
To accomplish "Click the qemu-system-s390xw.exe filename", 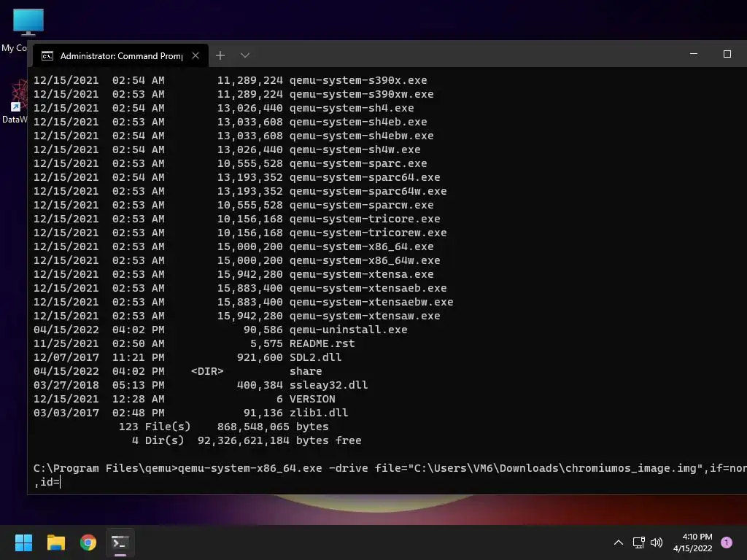I will pyautogui.click(x=361, y=94).
